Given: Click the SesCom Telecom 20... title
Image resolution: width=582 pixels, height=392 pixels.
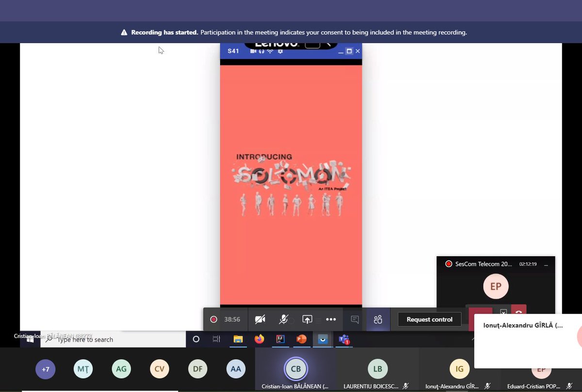Looking at the screenshot, I should point(484,265).
